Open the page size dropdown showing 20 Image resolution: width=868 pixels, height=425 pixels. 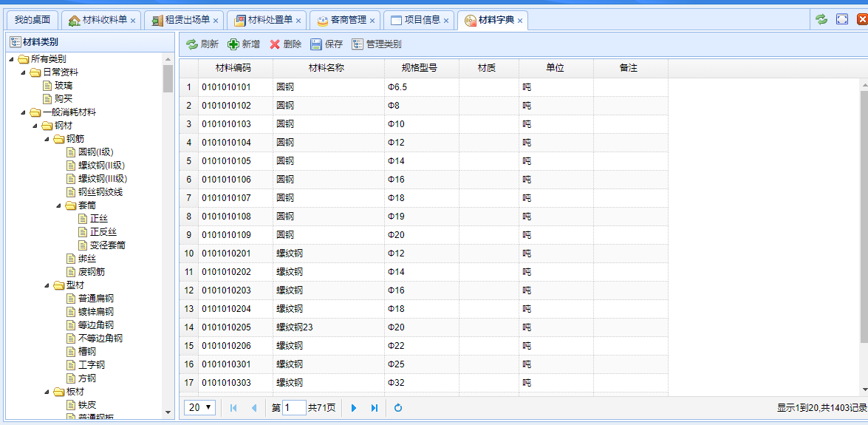pos(200,408)
